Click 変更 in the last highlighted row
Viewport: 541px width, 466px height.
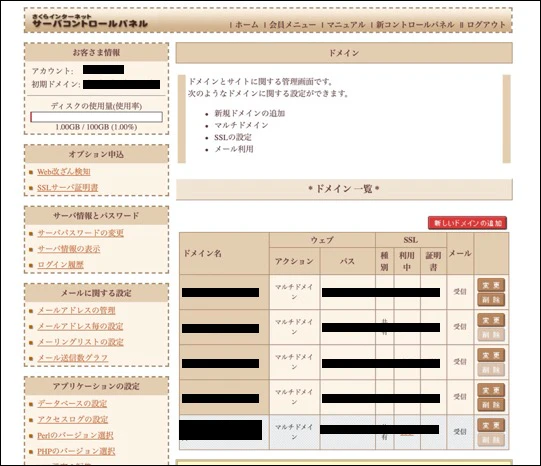point(491,425)
